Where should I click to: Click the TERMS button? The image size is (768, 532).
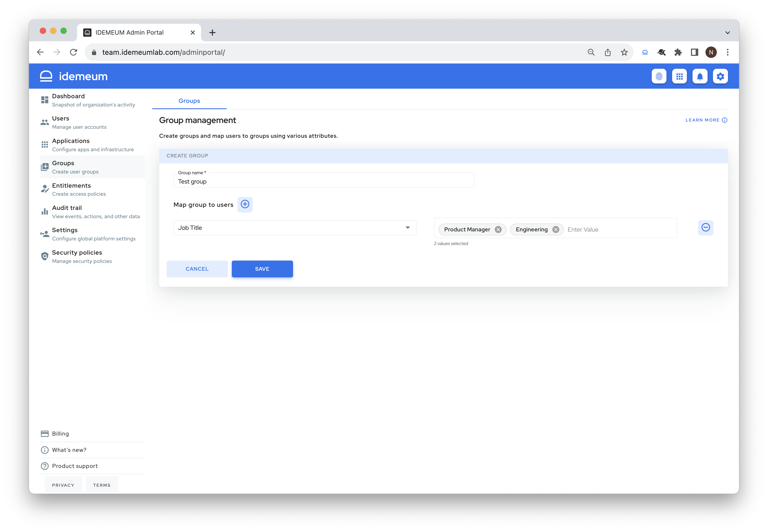point(102,485)
